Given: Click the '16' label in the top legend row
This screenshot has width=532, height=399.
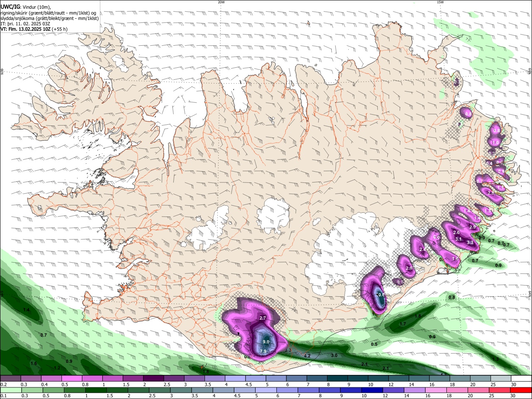Looking at the screenshot, I should [x=432, y=384].
